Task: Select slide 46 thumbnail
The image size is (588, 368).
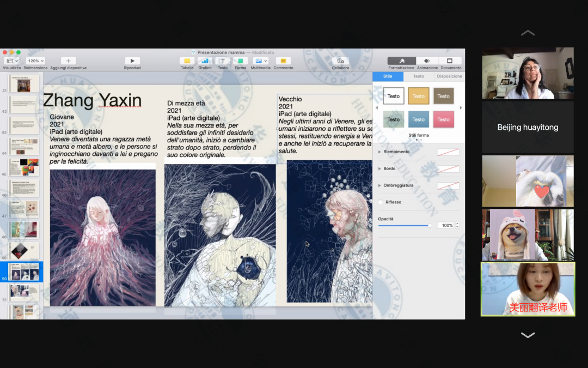Action: pyautogui.click(x=24, y=188)
